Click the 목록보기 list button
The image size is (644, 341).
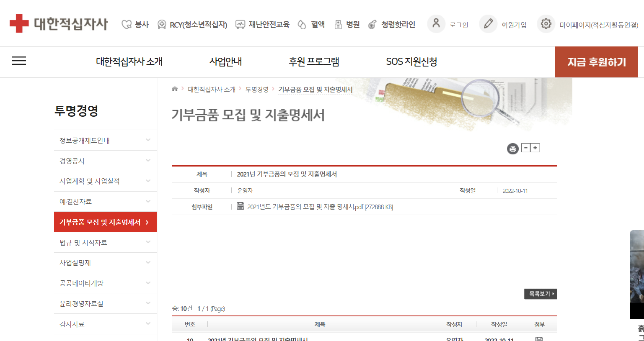pos(540,294)
